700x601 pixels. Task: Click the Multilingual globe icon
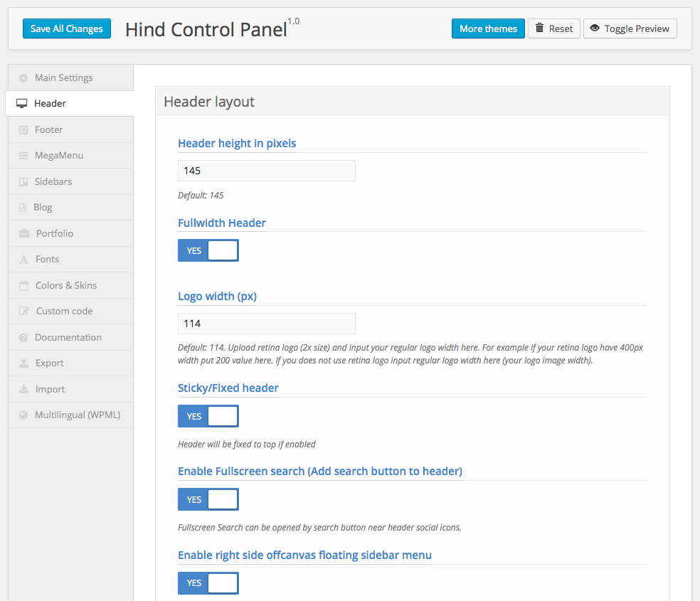pyautogui.click(x=23, y=415)
